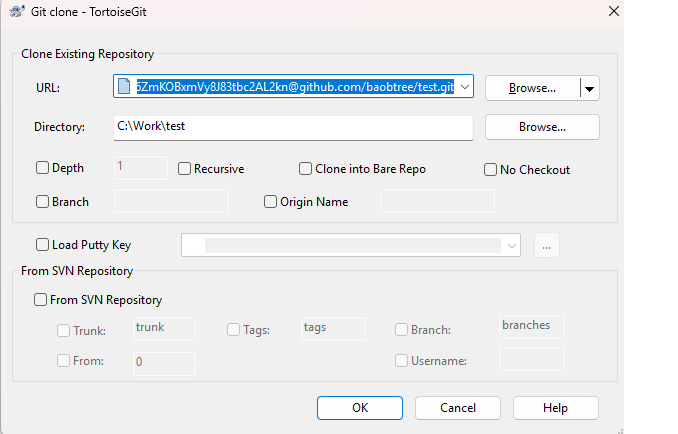Click the ellipsis button for Putty key
This screenshot has width=678, height=434.
coord(547,246)
